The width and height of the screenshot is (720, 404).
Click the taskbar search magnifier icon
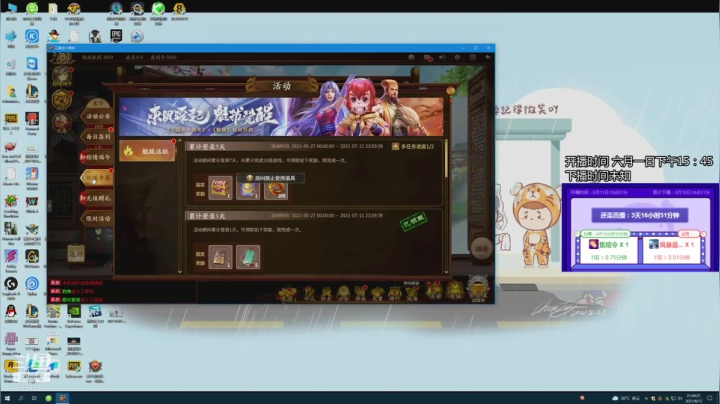coord(21,398)
